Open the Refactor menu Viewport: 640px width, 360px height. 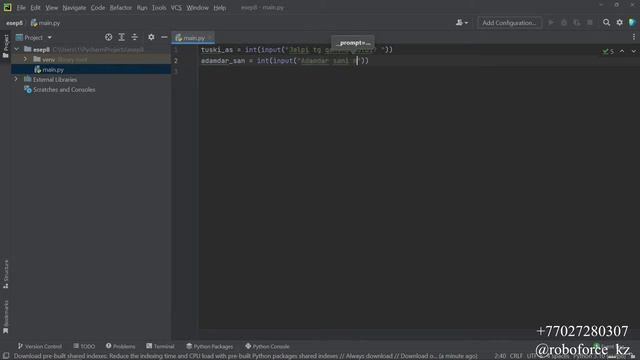click(x=120, y=8)
